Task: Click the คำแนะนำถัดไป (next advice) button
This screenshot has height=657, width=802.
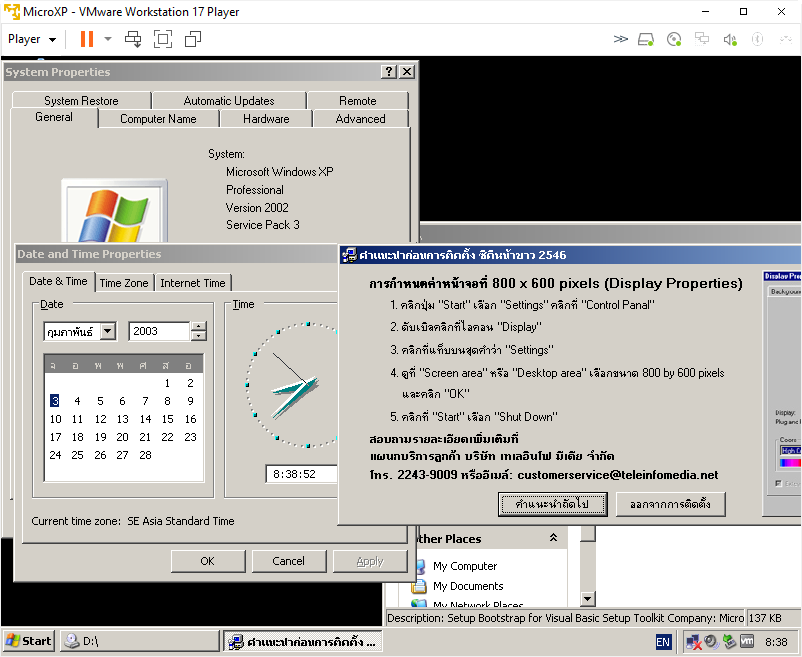Action: [552, 504]
